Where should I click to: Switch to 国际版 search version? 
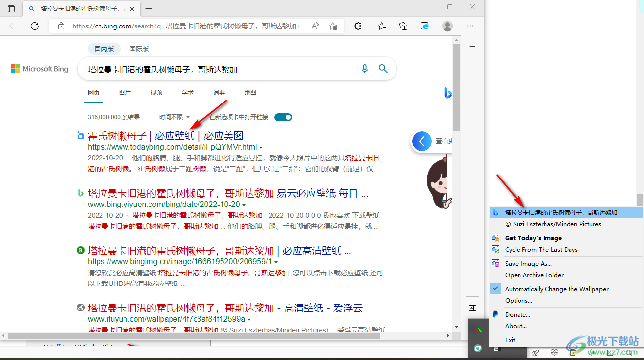click(139, 49)
